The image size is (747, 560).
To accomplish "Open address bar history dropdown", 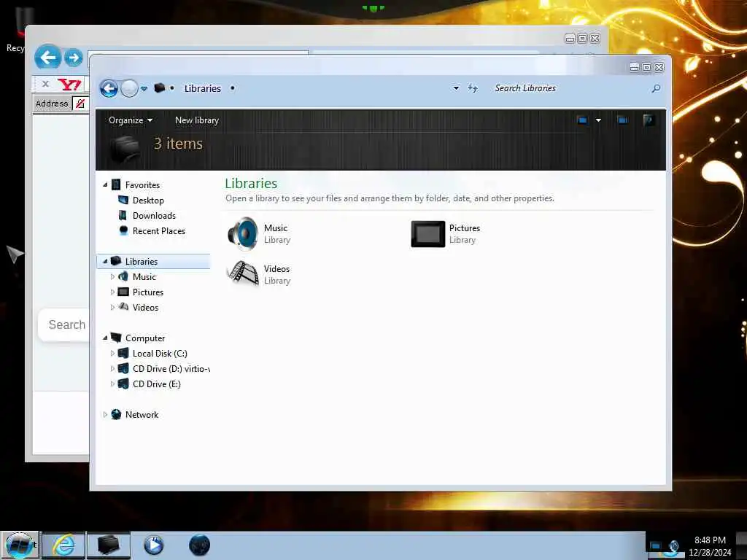I will (x=456, y=88).
